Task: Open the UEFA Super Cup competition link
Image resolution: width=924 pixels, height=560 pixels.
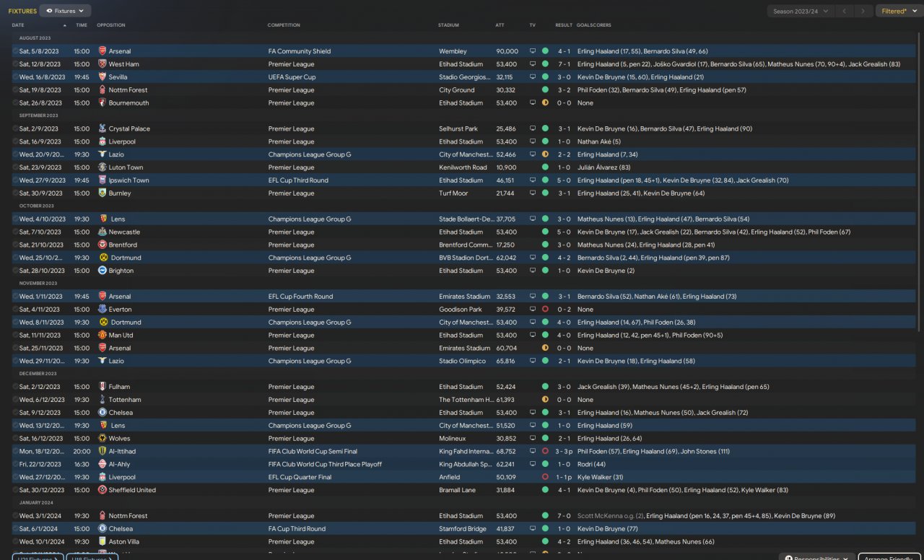Action: coord(292,77)
